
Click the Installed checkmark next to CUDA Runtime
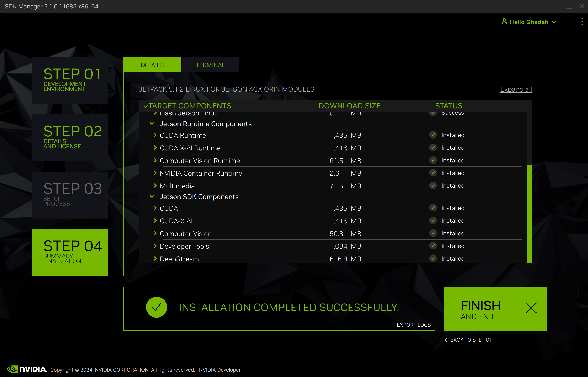[x=433, y=135]
